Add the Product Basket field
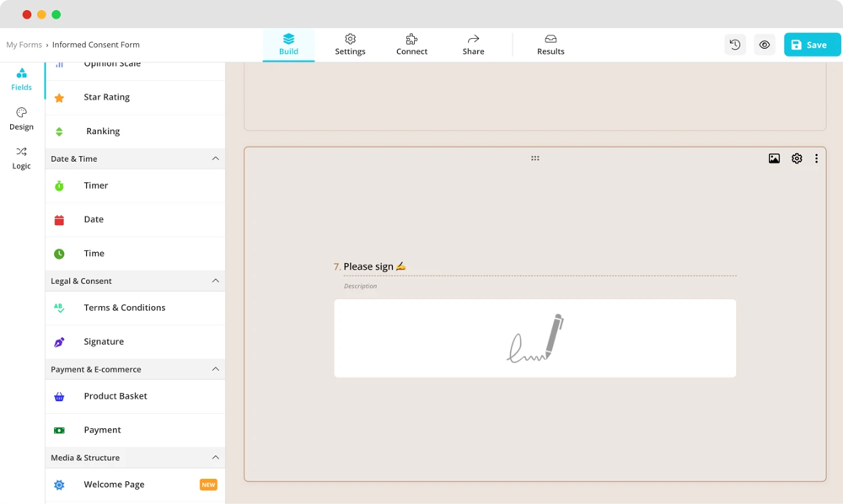This screenshot has width=843, height=504. pos(115,396)
